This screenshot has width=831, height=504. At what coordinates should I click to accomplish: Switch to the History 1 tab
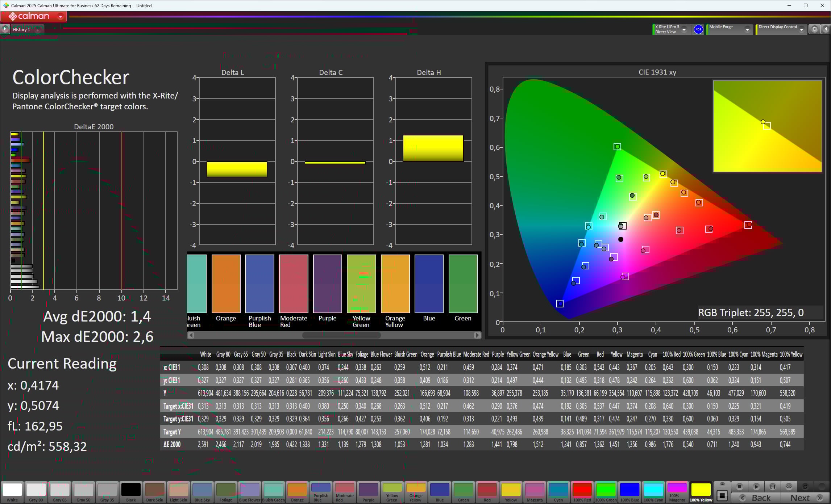pos(21,30)
